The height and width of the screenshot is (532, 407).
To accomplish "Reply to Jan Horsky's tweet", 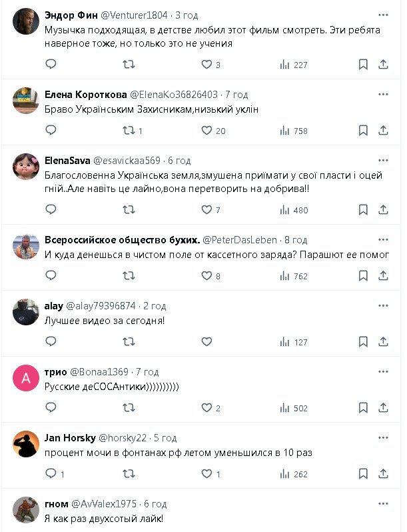I will (51, 474).
